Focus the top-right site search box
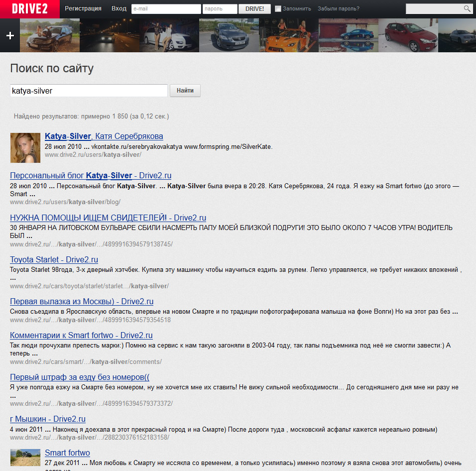The height and width of the screenshot is (471, 476). 435,9
